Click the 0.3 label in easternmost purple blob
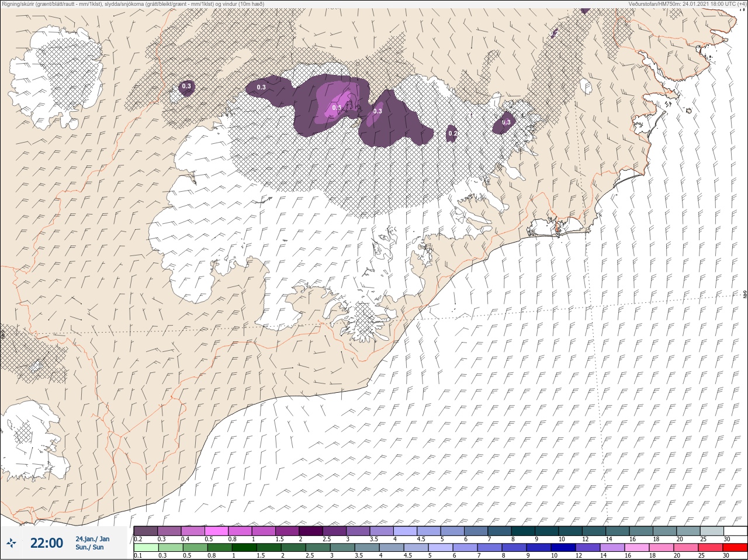748x560 pixels. tap(506, 123)
